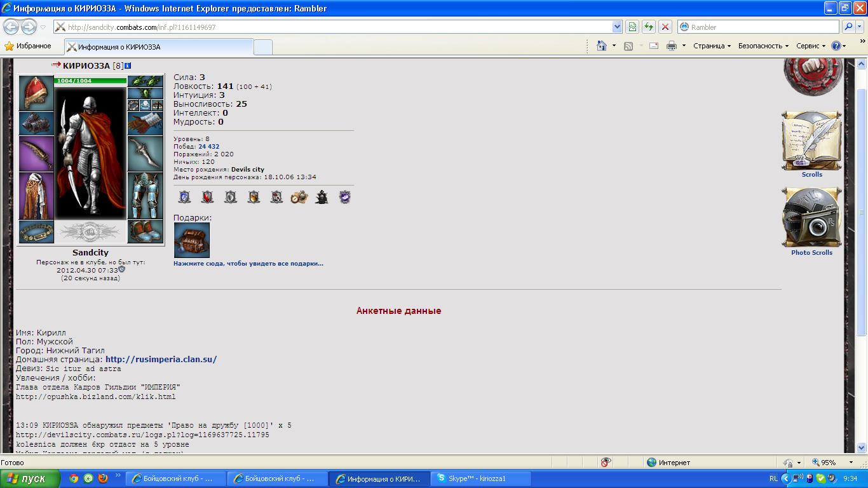Open the Страница menu

click(x=712, y=46)
